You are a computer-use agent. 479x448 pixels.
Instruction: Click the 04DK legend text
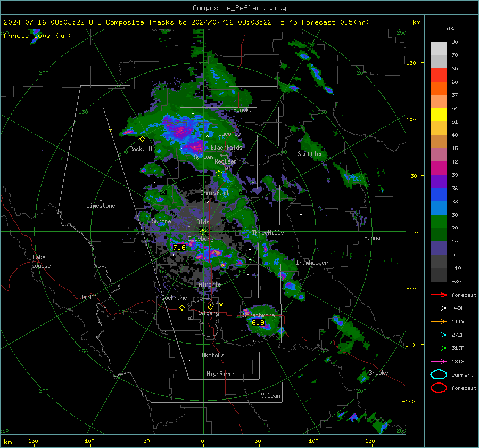coord(458,308)
